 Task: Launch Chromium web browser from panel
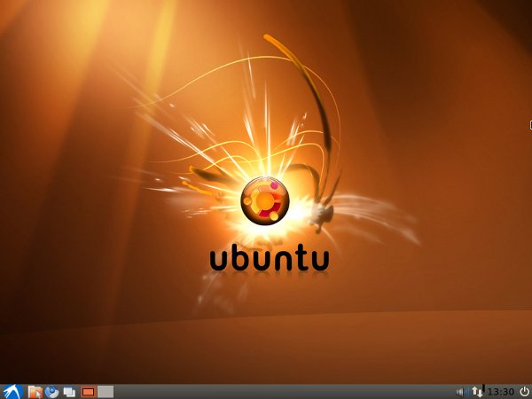[x=52, y=392]
